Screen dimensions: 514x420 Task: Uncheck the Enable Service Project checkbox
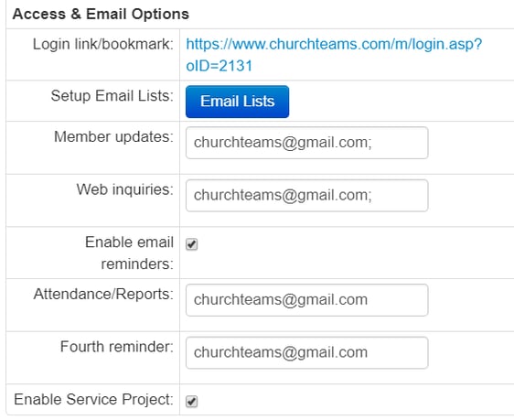click(x=192, y=402)
